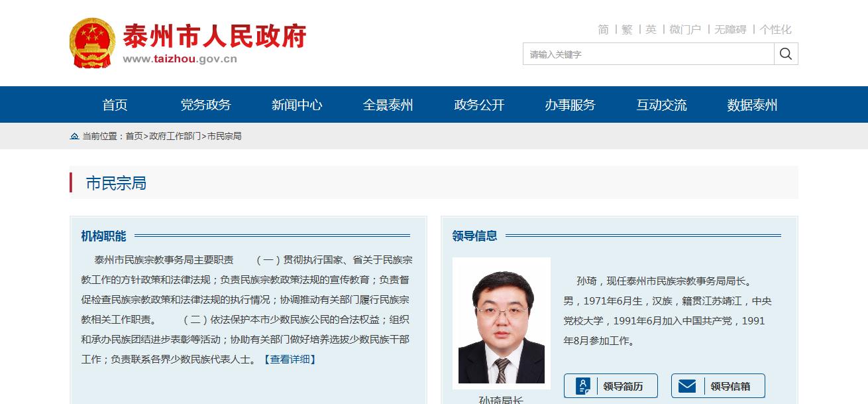Navigate to 办事服务 section

570,105
